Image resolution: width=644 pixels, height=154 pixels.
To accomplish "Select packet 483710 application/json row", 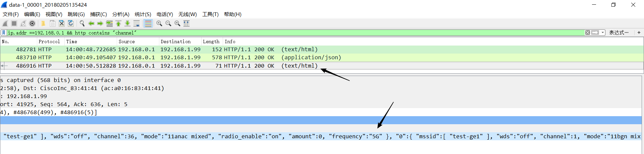I will point(322,58).
